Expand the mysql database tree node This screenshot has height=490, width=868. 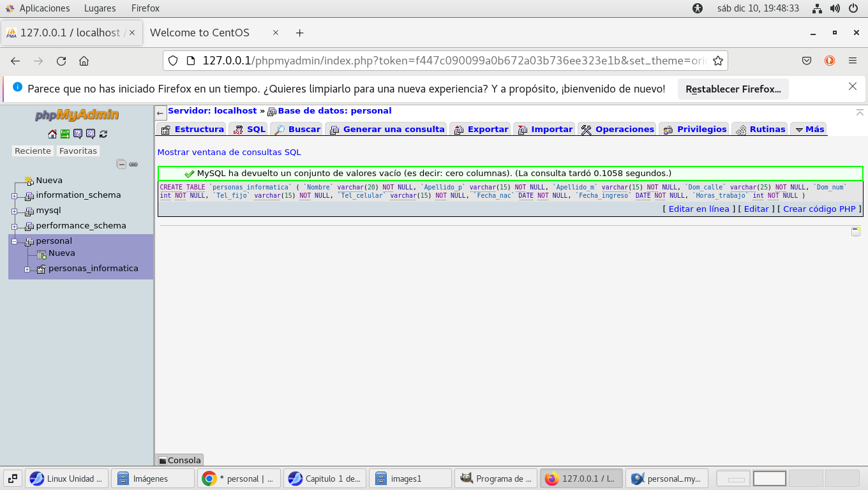click(14, 211)
